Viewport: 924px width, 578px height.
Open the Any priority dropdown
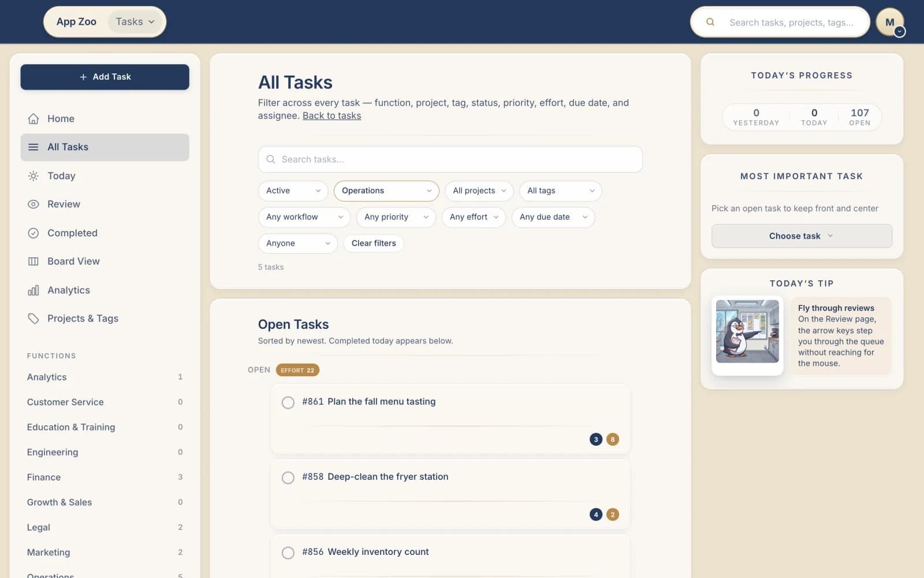[396, 217]
